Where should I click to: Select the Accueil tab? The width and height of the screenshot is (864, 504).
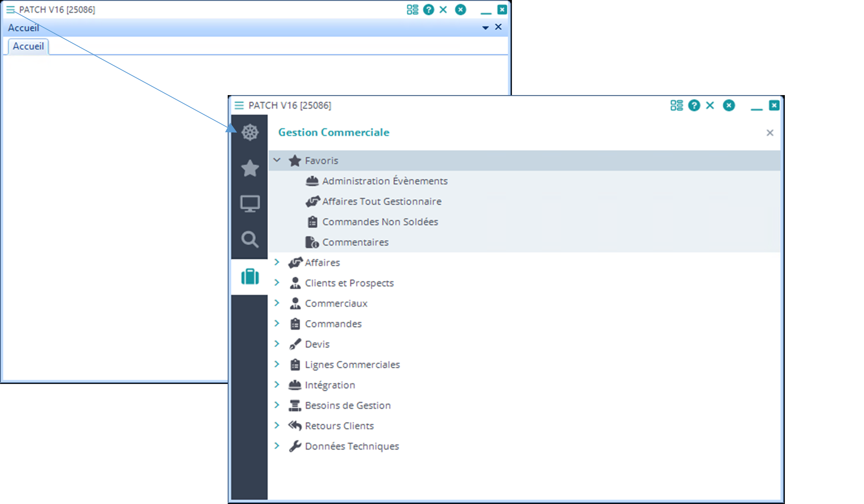click(28, 46)
